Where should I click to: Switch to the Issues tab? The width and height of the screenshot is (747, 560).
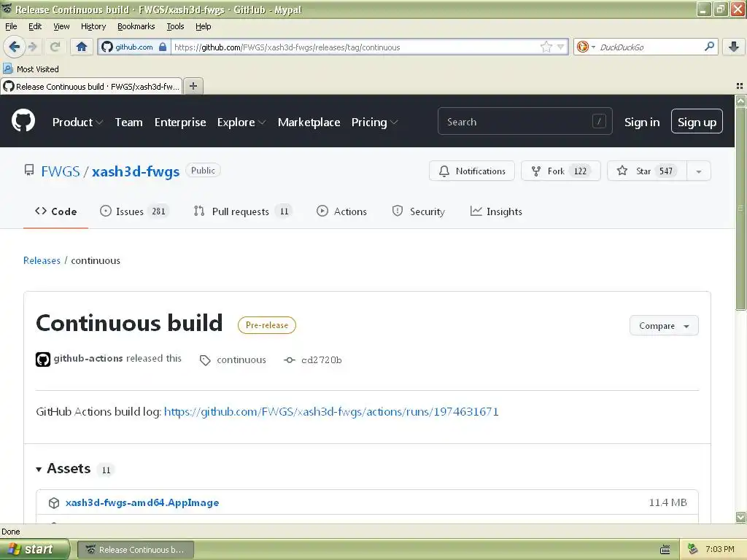click(134, 211)
